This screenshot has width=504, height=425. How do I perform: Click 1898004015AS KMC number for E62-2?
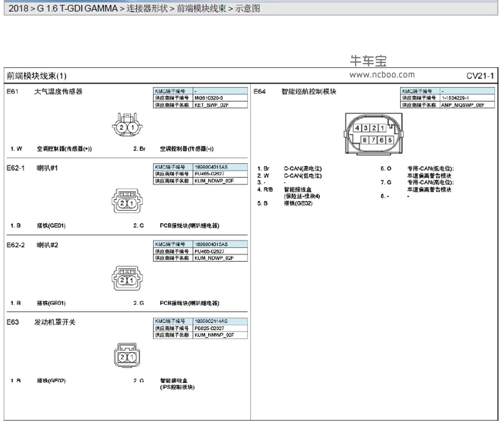tap(220, 244)
